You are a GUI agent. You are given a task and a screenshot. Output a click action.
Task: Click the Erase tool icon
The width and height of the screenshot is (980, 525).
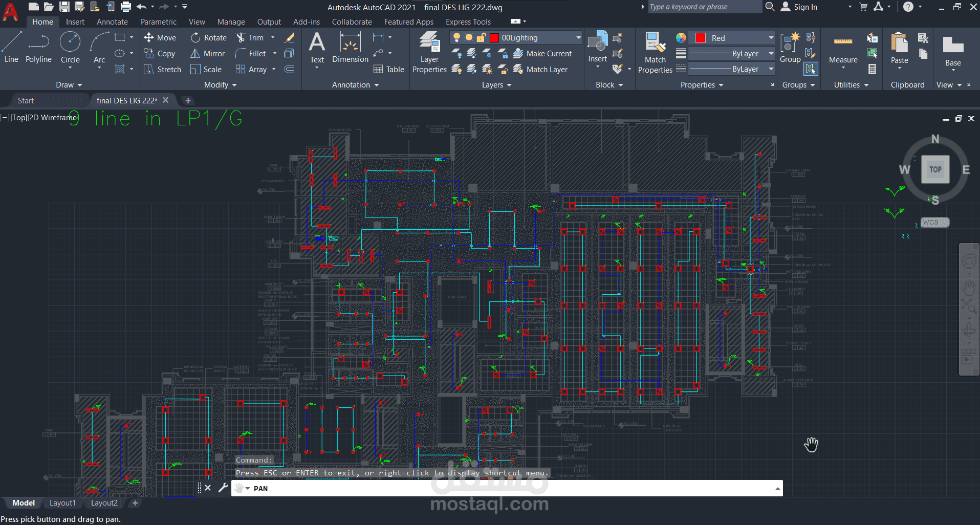click(x=290, y=37)
